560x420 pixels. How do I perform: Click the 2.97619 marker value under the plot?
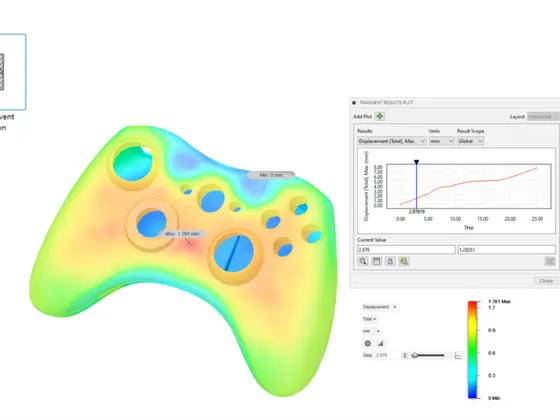click(x=417, y=212)
